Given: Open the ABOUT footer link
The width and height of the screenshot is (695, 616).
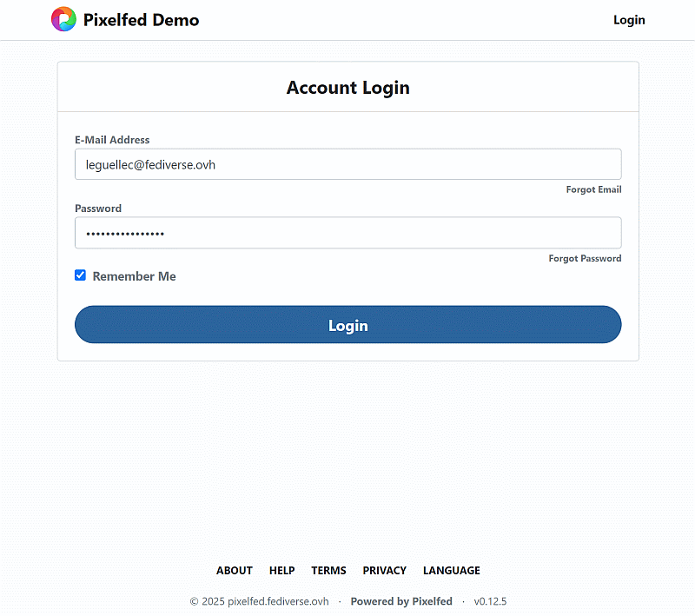Looking at the screenshot, I should tap(235, 571).
